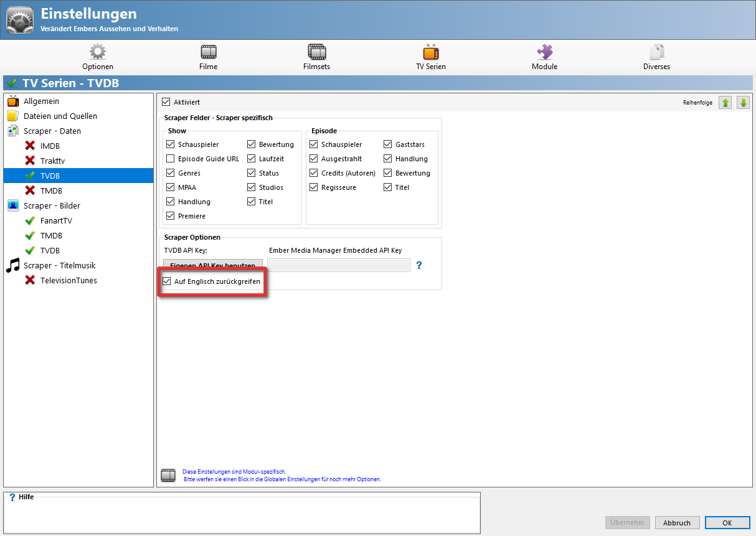Toggle Episode Schauspieler checkbox
Image resolution: width=756 pixels, height=536 pixels.
point(314,144)
